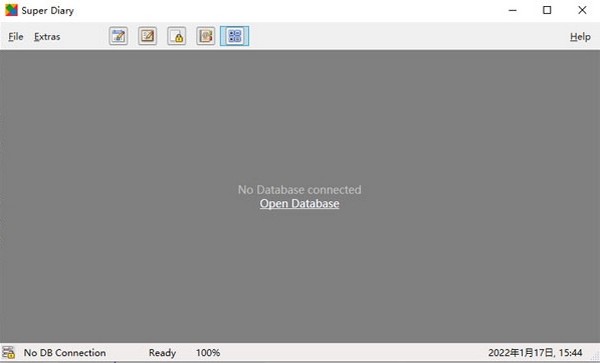Click the highlighted blue grid toolbar icon

pos(235,36)
